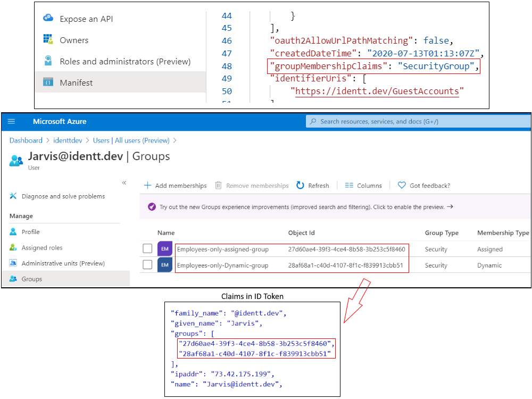
Task: Select checkbox for Employees-only-Dynamic-group
Action: tap(147, 264)
